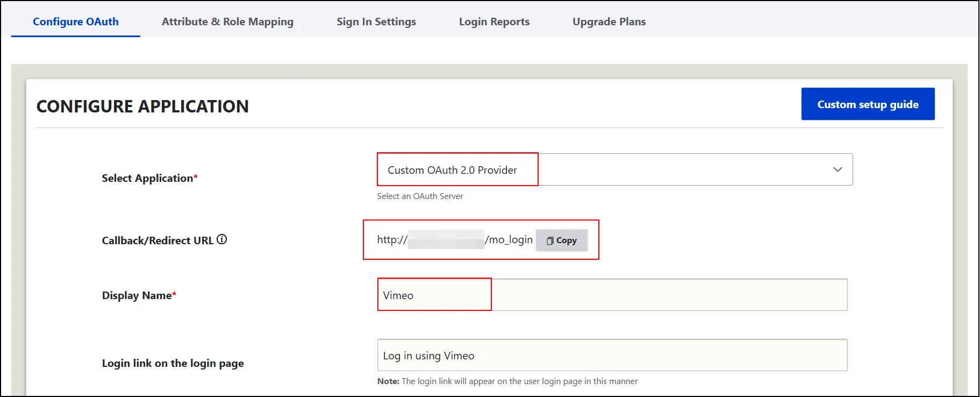Open the Select Application dropdown
The width and height of the screenshot is (980, 397).
click(615, 169)
